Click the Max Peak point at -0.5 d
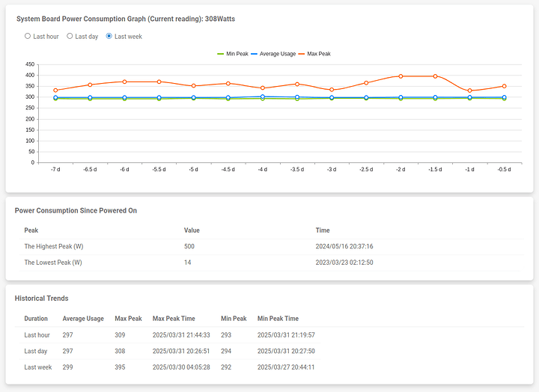Viewport: 539px width, 392px height. pos(504,86)
